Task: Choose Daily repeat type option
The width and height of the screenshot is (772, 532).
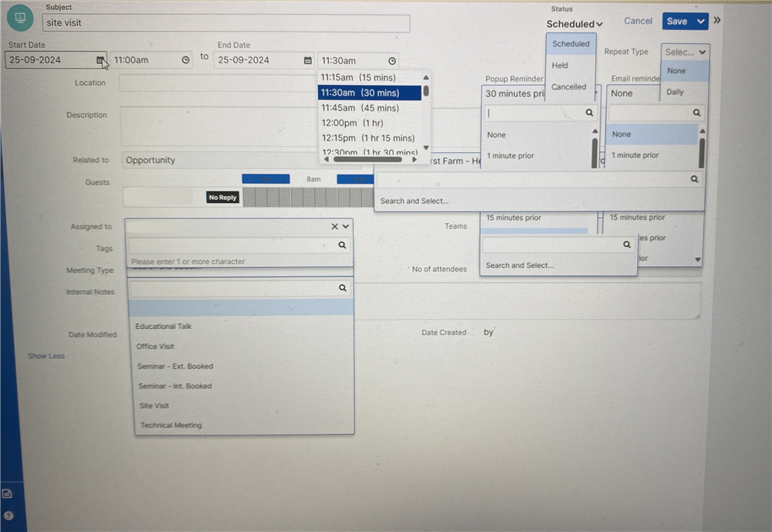Action: coord(675,92)
